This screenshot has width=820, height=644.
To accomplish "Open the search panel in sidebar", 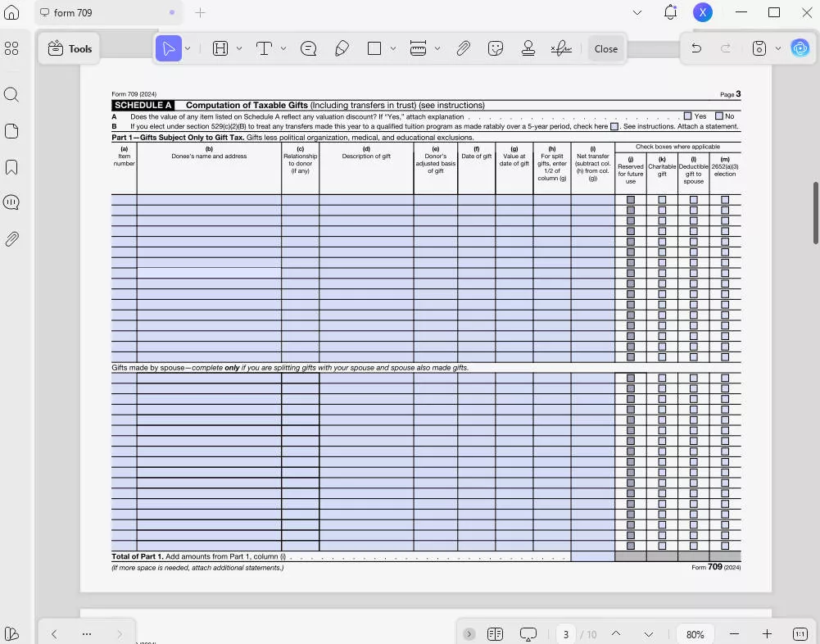I will pyautogui.click(x=11, y=94).
